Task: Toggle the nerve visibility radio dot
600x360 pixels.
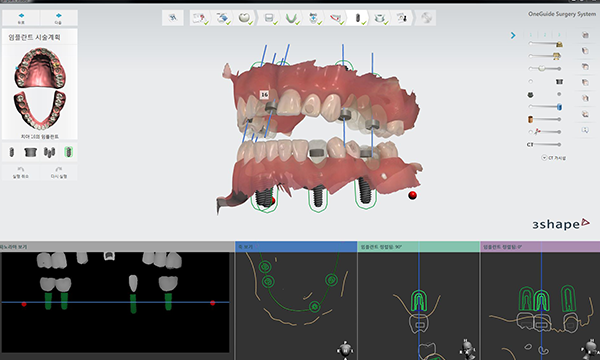Action: coord(530,132)
